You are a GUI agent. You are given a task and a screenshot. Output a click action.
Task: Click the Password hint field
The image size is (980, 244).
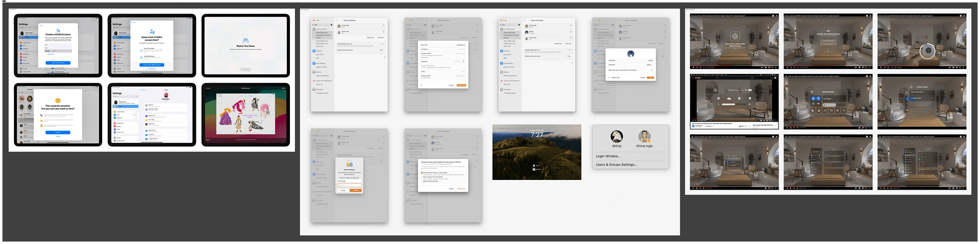coord(443,76)
